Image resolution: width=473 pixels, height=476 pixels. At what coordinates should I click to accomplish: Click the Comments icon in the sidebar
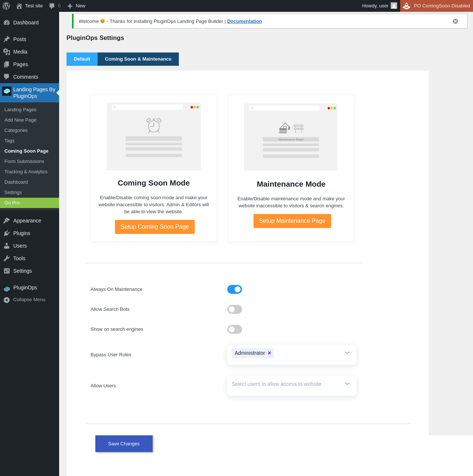coord(7,77)
